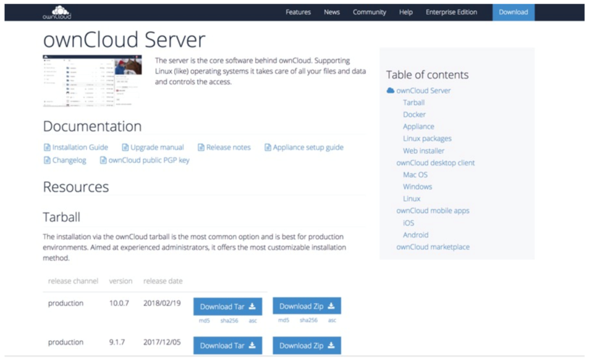Screen dimensions: 597x364
Task: Jump to Web installer in table of contents
Action: [423, 151]
